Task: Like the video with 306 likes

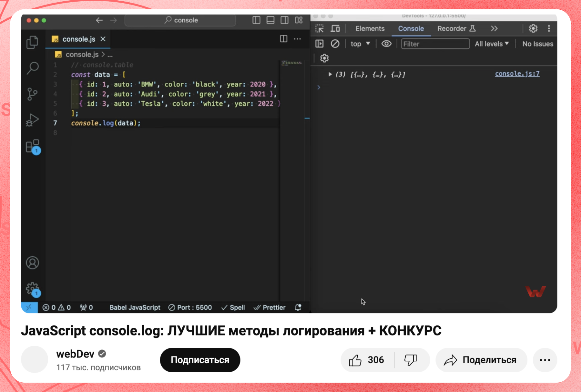Action: click(x=367, y=360)
